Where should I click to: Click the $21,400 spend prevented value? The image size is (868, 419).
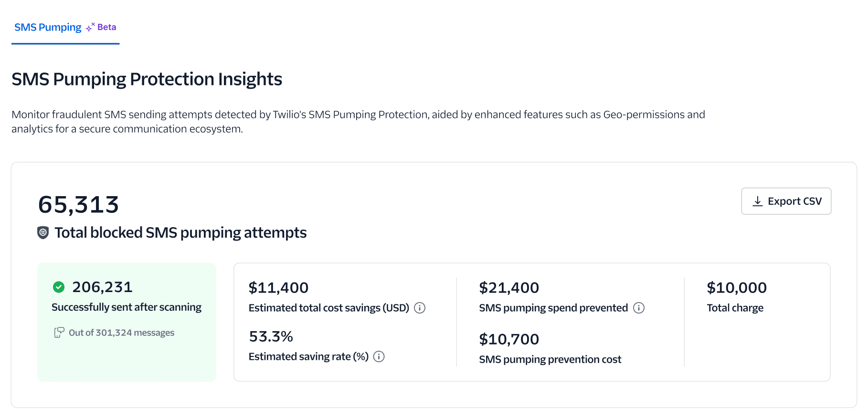(x=509, y=288)
